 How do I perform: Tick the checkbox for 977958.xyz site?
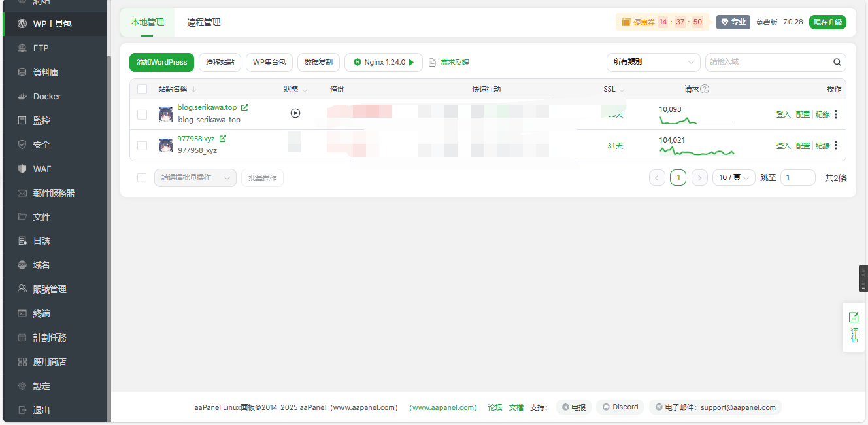(142, 146)
